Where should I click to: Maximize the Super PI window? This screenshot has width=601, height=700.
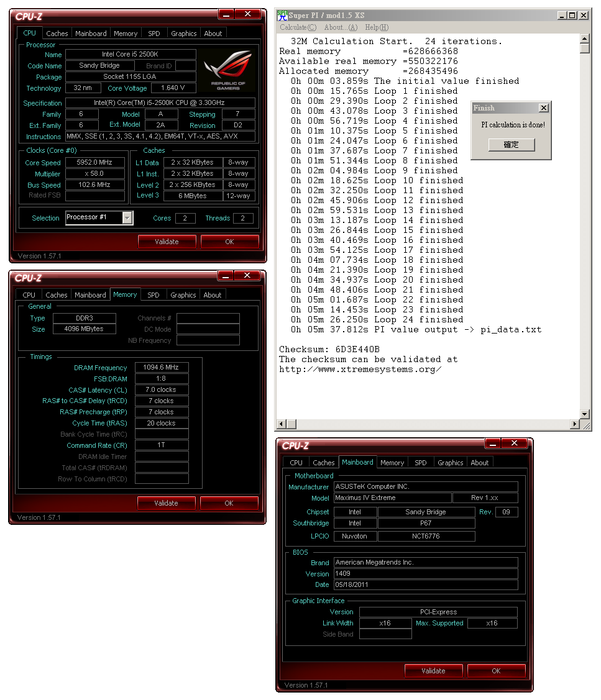click(x=572, y=16)
